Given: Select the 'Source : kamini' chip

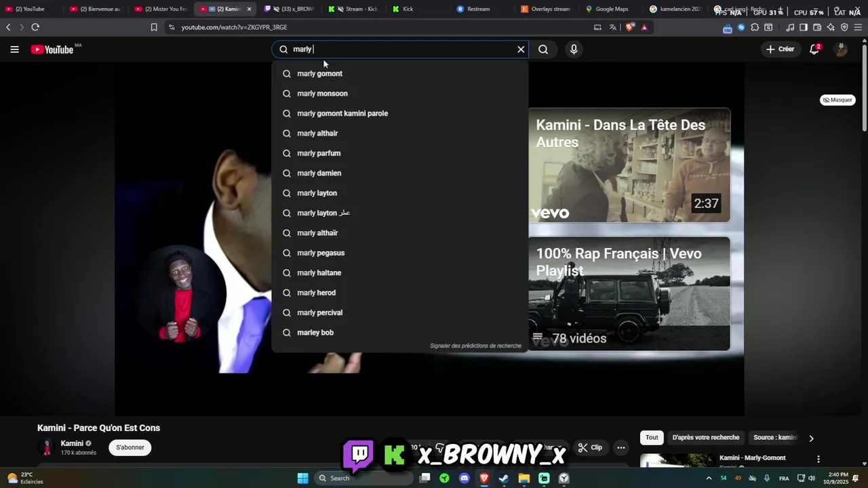Looking at the screenshot, I should click(x=775, y=437).
